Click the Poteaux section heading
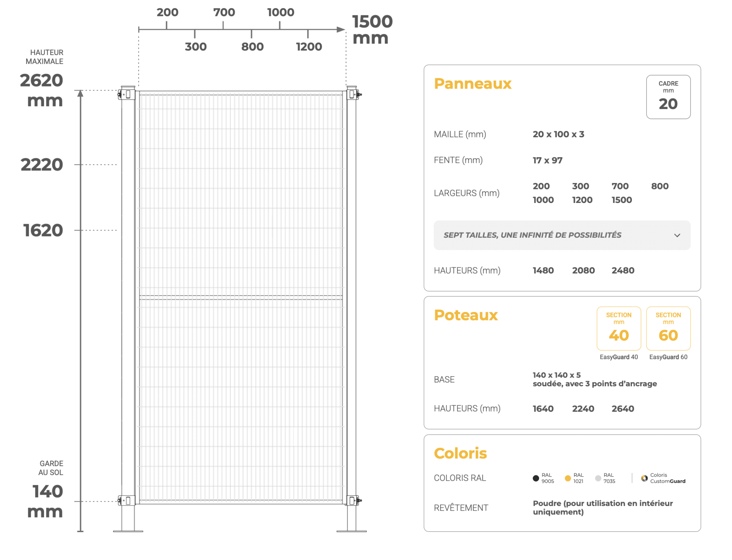The width and height of the screenshot is (732, 560). [x=465, y=315]
